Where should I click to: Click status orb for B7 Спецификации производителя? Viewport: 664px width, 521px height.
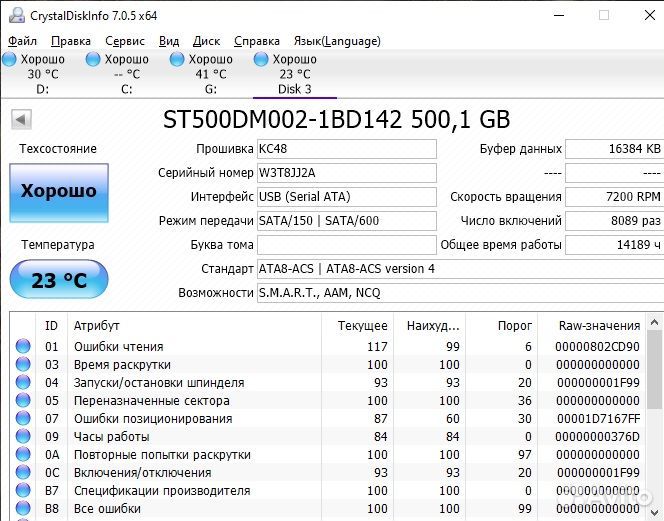tap(23, 490)
